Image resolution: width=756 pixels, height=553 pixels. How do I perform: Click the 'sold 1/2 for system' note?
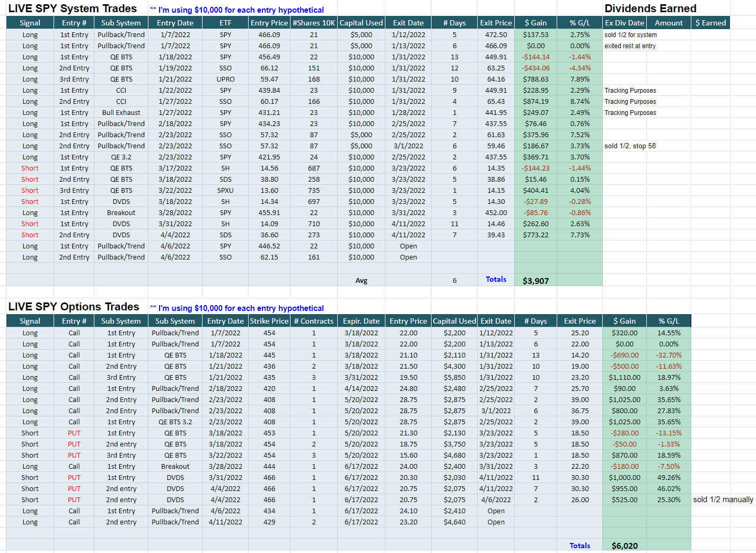630,34
